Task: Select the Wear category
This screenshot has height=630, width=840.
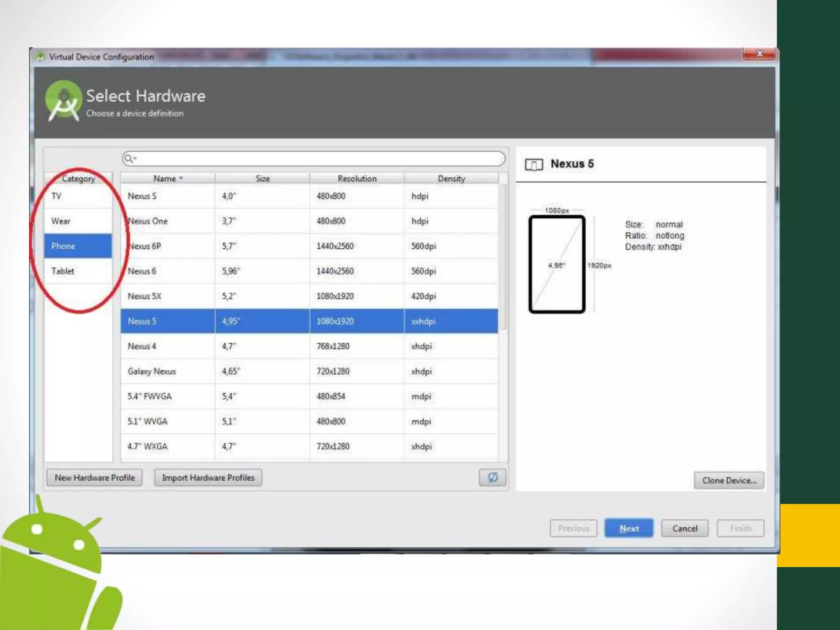Action: [x=78, y=221]
